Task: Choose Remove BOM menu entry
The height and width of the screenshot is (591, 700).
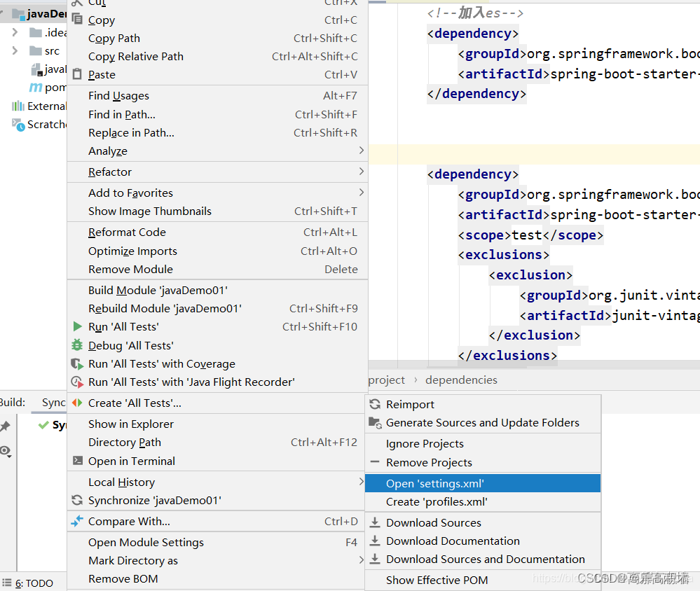Action: [x=217, y=579]
